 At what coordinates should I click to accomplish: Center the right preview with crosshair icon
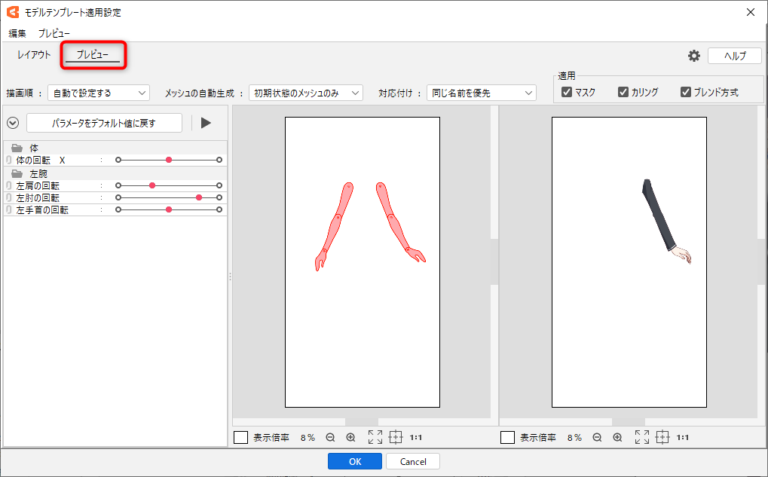click(662, 437)
